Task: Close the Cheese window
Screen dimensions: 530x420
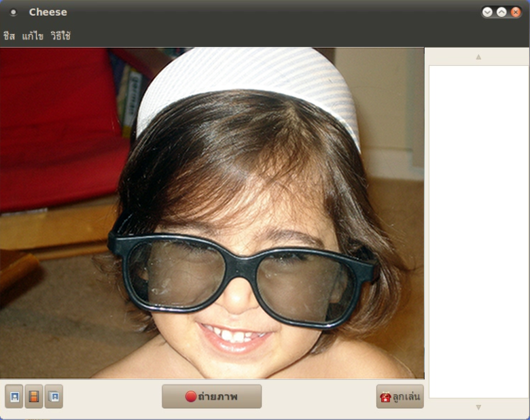Action: click(x=516, y=12)
